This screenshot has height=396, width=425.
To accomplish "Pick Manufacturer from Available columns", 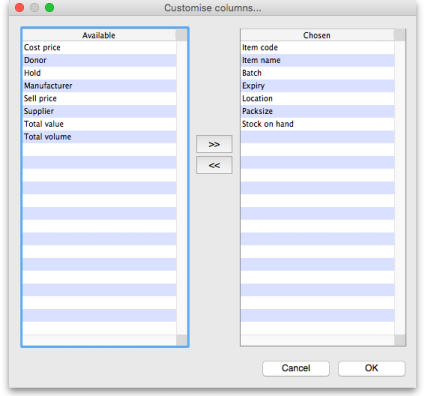I will click(99, 86).
